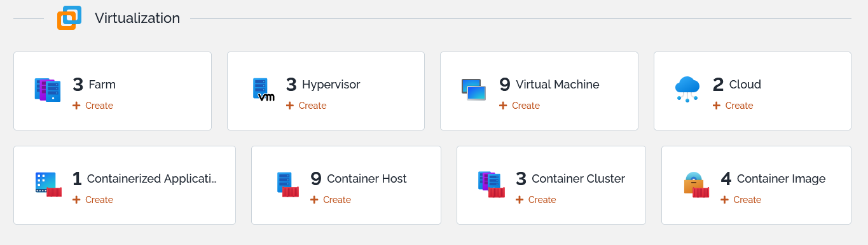Screen dimensions: 868x245
Task: Click the Hypervisor count number 3
Action: point(291,85)
